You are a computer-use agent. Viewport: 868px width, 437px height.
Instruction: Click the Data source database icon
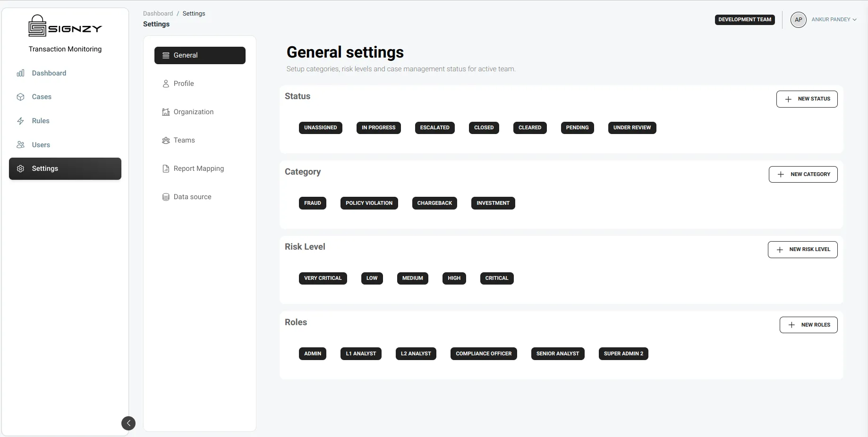[x=166, y=197]
